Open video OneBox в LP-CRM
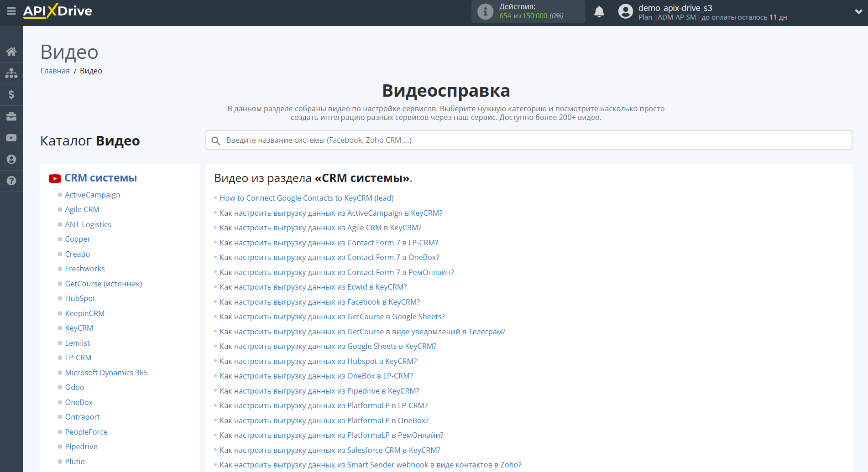This screenshot has width=868, height=472. coord(316,376)
